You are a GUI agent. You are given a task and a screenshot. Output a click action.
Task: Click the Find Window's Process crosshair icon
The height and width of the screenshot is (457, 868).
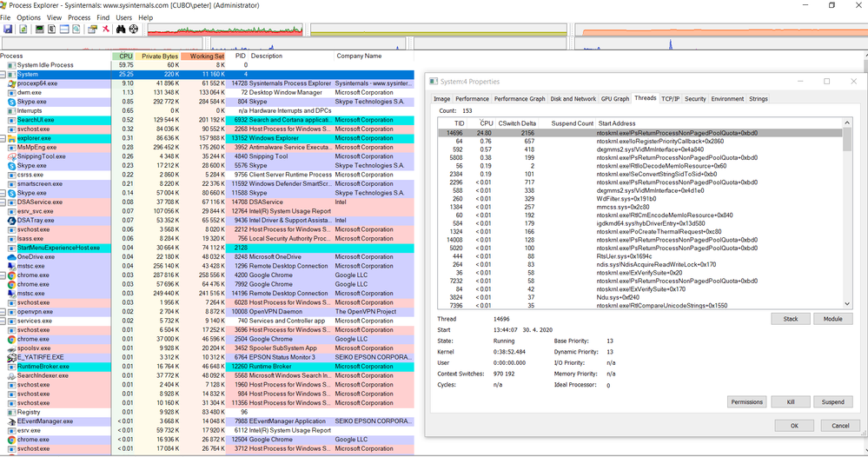pos(134,29)
